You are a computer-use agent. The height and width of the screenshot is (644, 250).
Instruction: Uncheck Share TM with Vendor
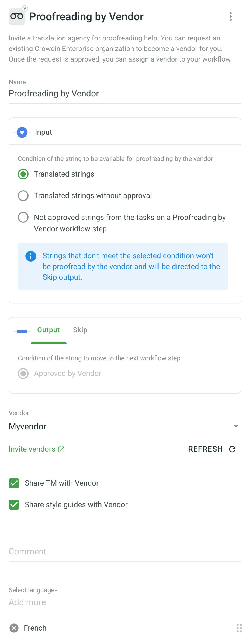point(14,483)
